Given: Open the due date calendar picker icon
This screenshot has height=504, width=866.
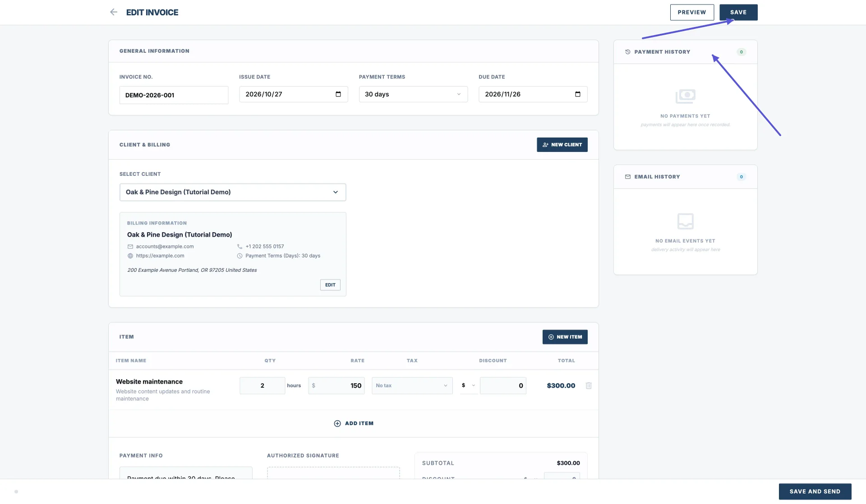Looking at the screenshot, I should 578,94.
